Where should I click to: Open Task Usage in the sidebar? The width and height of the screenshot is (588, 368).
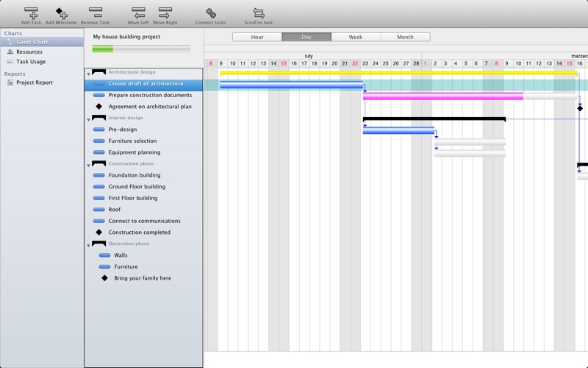30,62
